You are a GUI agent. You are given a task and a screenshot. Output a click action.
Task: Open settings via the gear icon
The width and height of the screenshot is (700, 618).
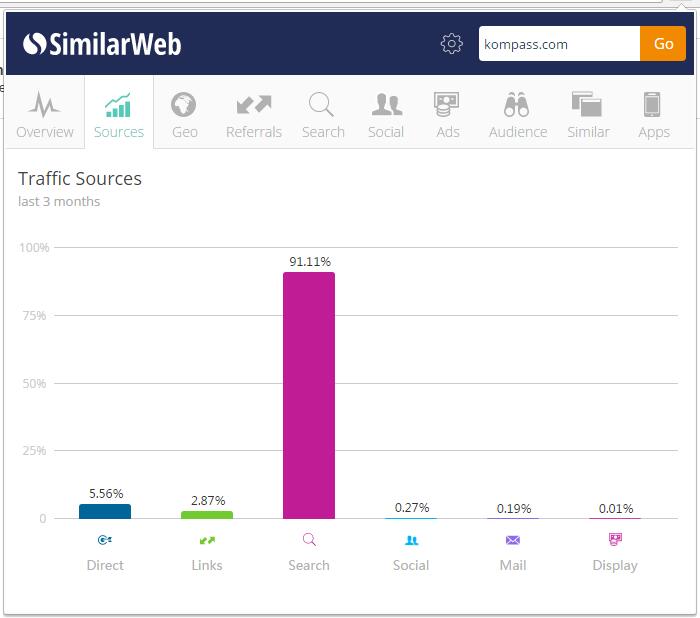click(452, 44)
